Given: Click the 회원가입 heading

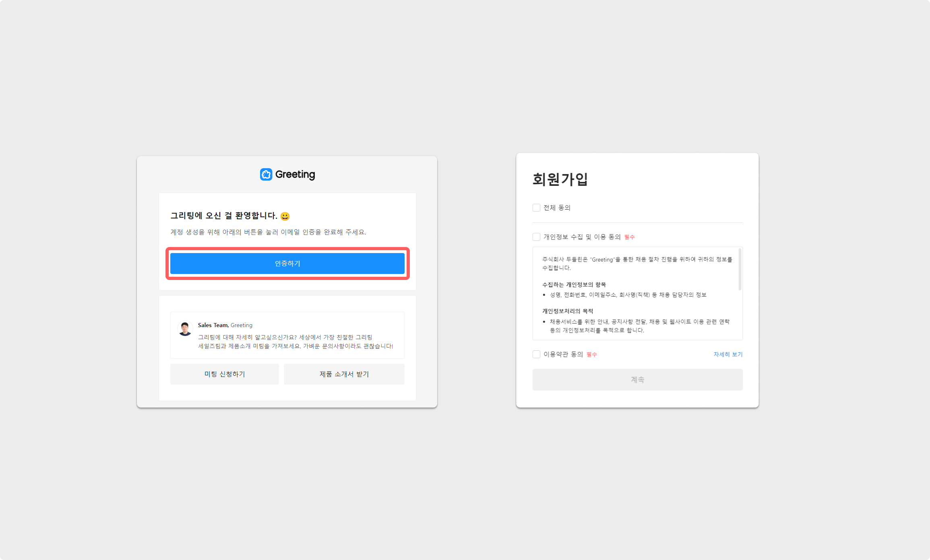Looking at the screenshot, I should click(x=560, y=179).
